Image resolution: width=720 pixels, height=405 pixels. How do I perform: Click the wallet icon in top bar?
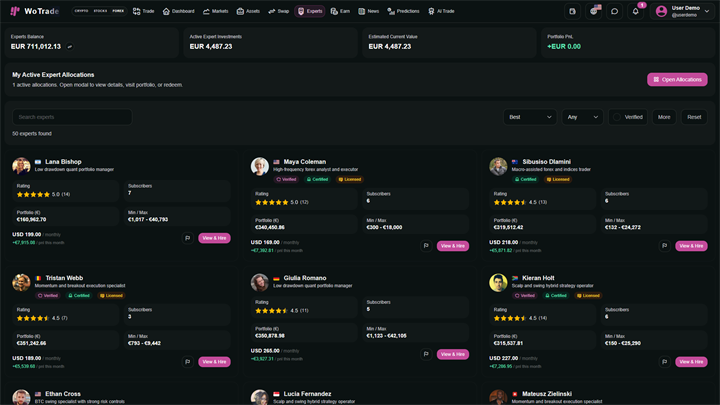[x=573, y=11]
